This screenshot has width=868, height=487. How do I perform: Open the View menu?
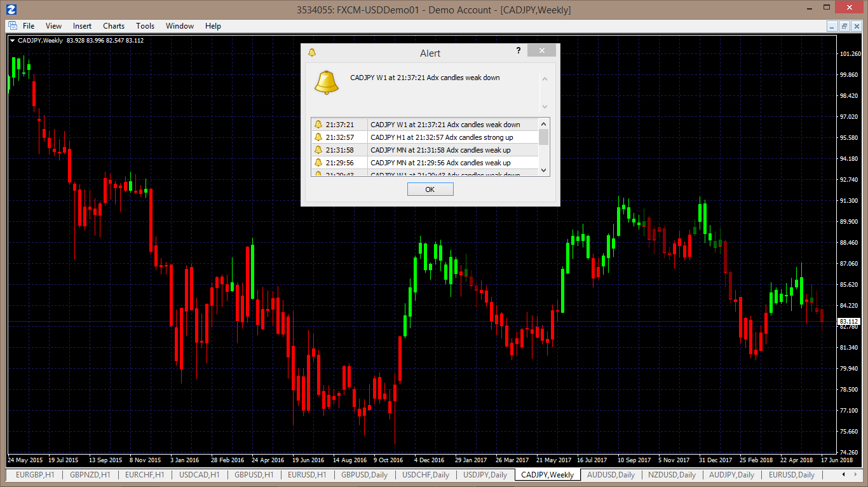click(53, 26)
